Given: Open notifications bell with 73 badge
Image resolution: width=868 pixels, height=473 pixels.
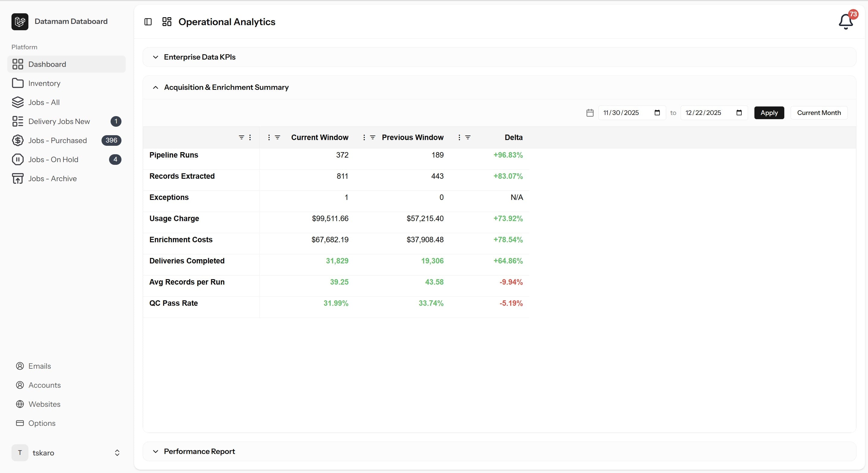Looking at the screenshot, I should coord(846,21).
